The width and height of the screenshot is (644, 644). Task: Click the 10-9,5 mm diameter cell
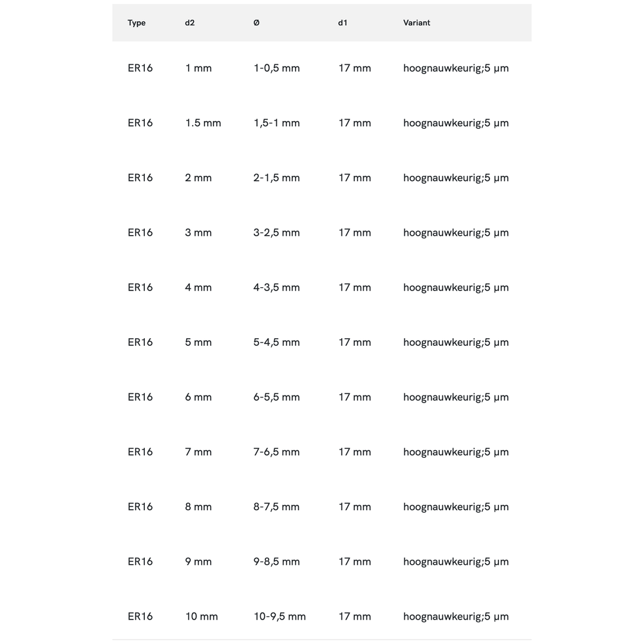pyautogui.click(x=279, y=616)
